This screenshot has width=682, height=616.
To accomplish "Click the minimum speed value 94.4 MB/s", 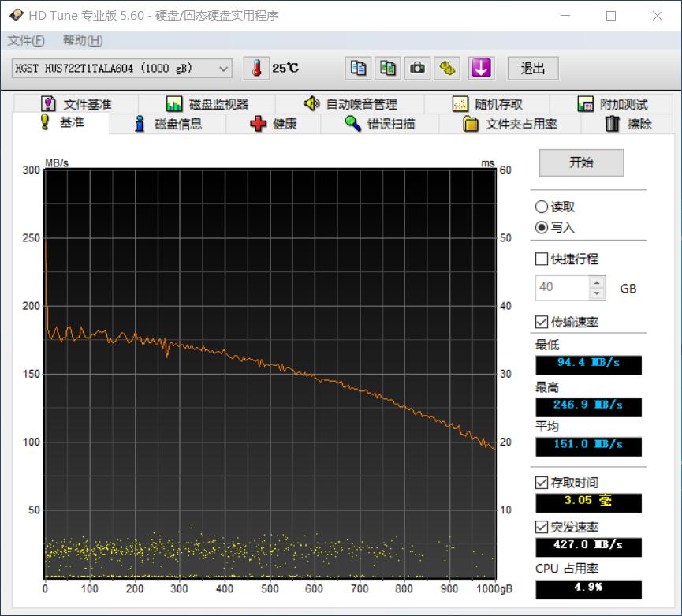I will pos(588,364).
